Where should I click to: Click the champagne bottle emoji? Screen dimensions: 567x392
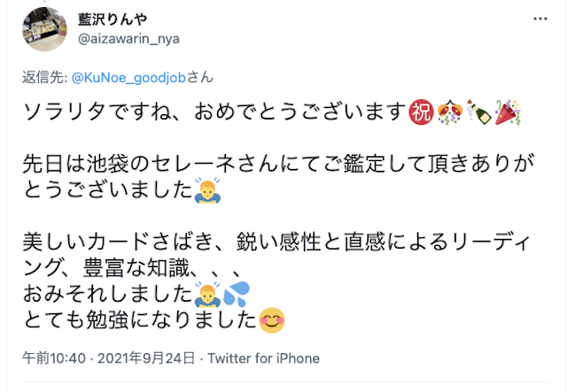tap(478, 112)
